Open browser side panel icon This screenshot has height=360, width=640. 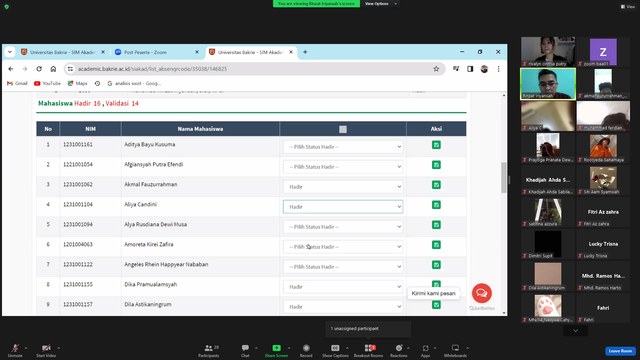pyautogui.click(x=470, y=69)
